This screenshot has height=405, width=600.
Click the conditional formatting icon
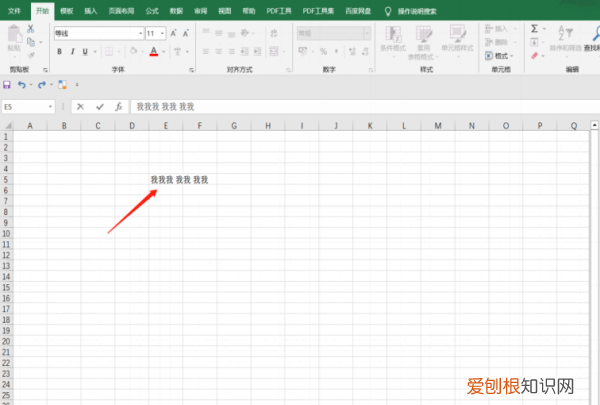pos(393,34)
